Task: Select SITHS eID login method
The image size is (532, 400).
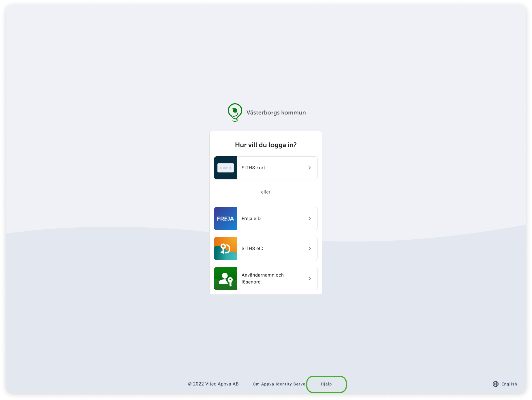Action: [x=266, y=249]
